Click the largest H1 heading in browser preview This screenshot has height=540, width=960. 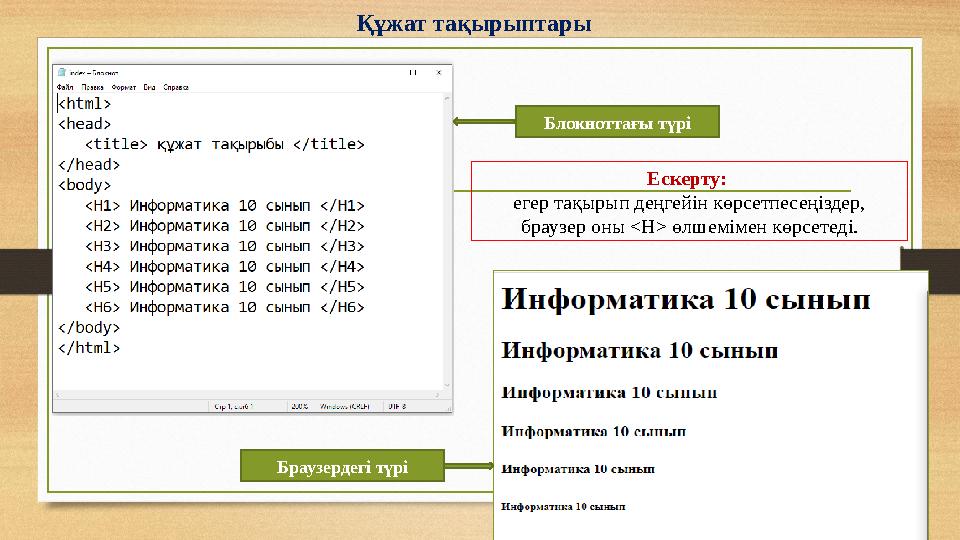pyautogui.click(x=686, y=299)
